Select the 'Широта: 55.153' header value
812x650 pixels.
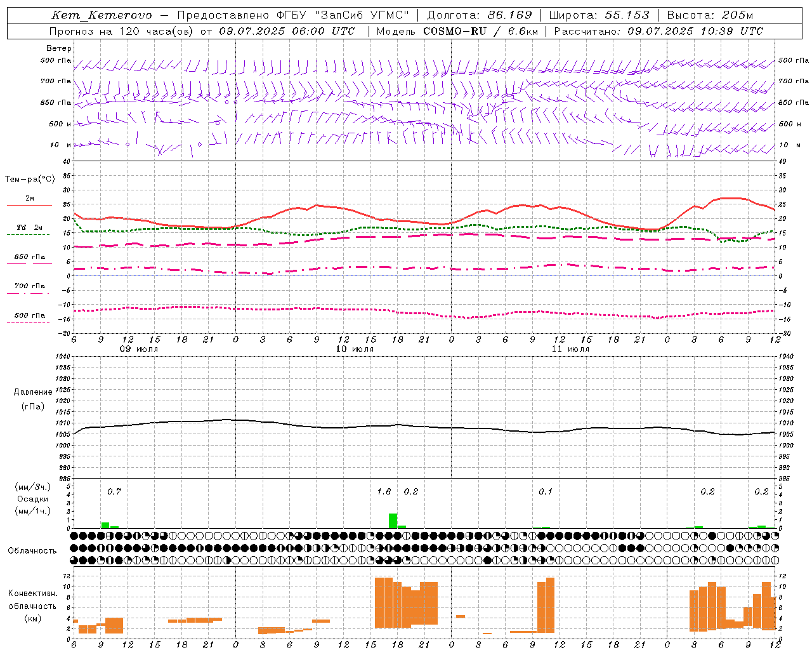point(599,15)
